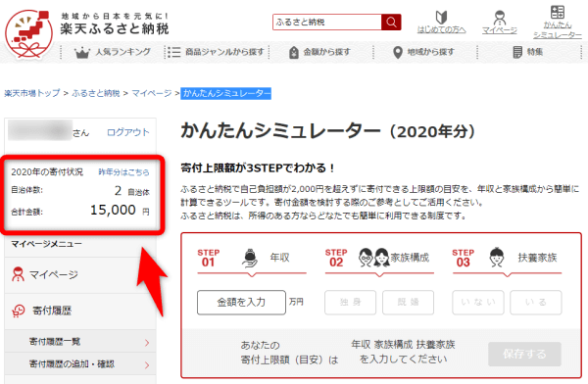Choose いない for dependents
This screenshot has height=384, width=588.
coord(478,303)
